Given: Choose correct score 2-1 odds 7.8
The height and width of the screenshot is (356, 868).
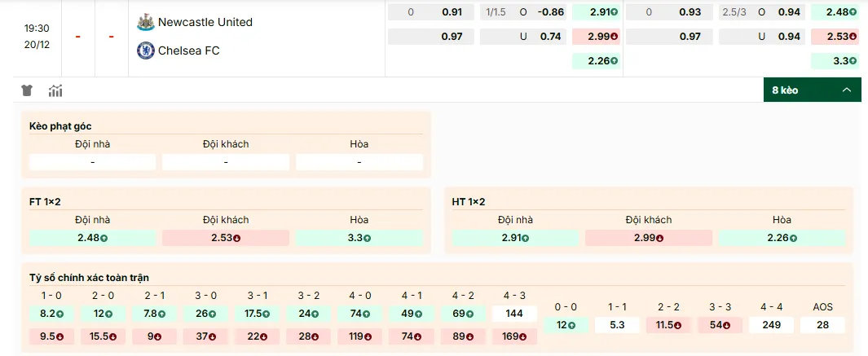Looking at the screenshot, I should click(155, 313).
